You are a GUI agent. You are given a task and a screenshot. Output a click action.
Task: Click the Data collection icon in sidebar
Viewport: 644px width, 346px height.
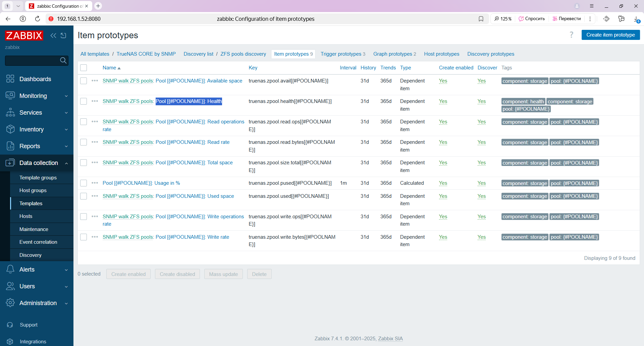(x=10, y=163)
